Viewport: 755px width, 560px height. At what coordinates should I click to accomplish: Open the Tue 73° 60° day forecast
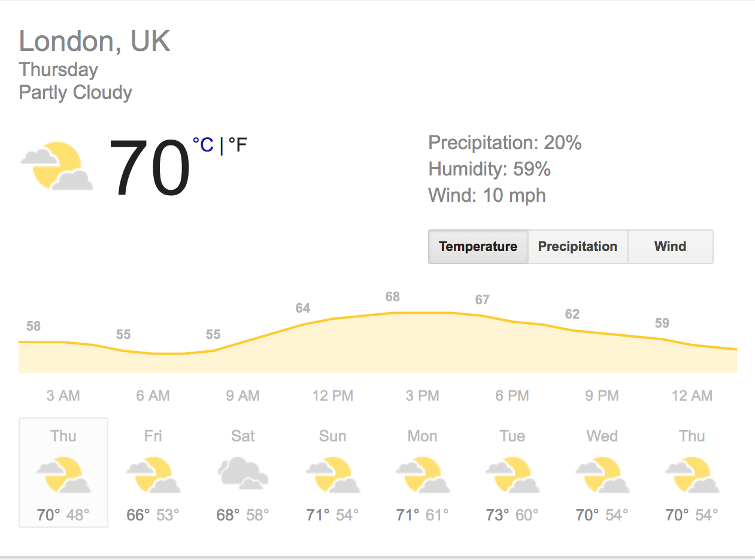(513, 473)
